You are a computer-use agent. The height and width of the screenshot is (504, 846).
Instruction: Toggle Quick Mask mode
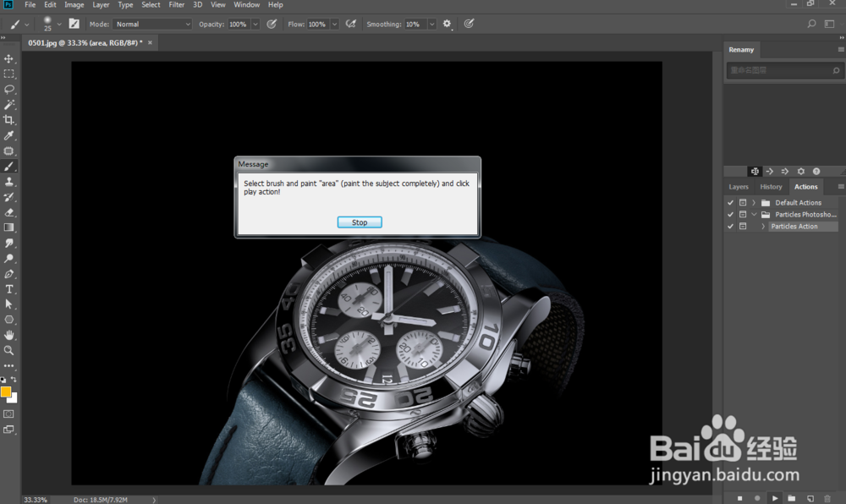pos(8,414)
